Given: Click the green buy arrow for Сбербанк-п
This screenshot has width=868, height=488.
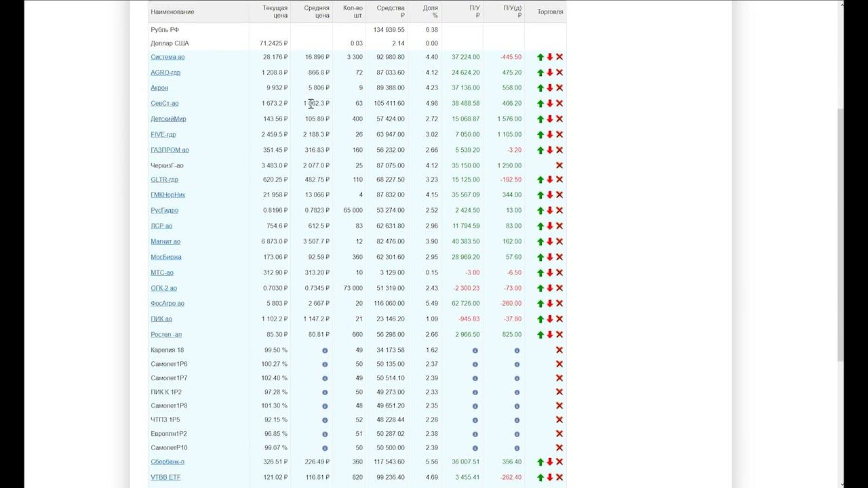Looking at the screenshot, I should (540, 462).
